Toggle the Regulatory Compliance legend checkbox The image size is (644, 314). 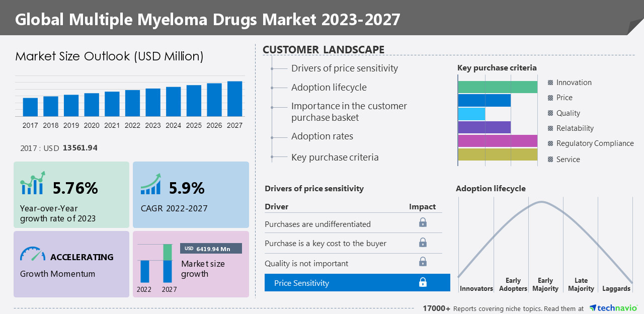(549, 143)
